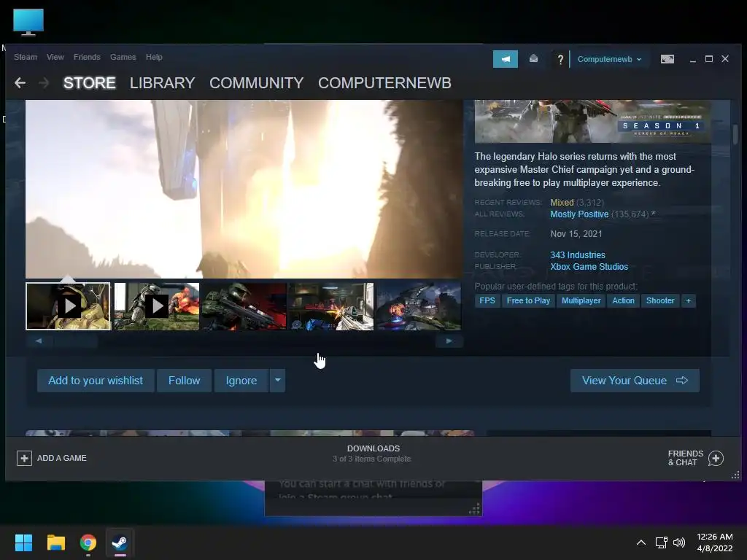The width and height of the screenshot is (747, 560).
Task: Open the Steam inbox envelope icon
Action: point(533,59)
